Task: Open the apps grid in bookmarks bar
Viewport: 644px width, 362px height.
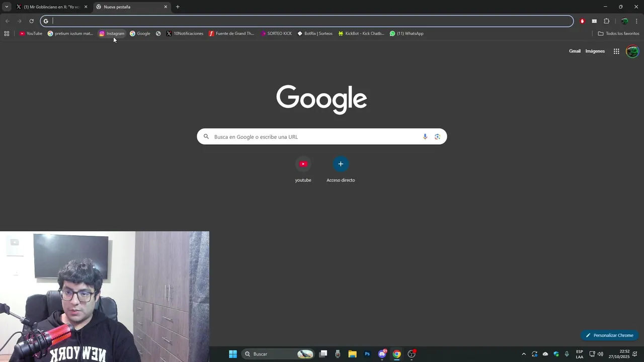Action: pyautogui.click(x=7, y=34)
